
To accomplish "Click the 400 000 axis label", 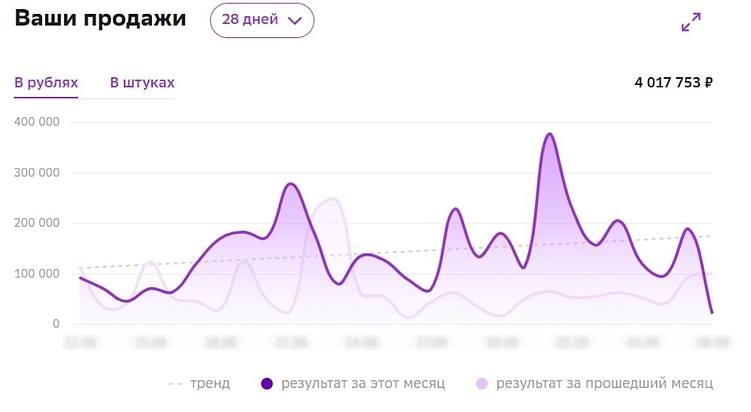I will tap(38, 122).
